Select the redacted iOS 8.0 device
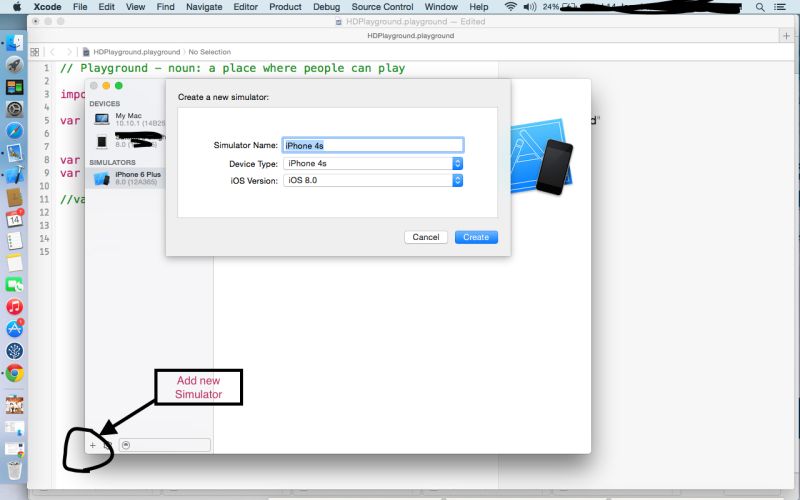Viewport: 800px width, 500px height. 125,141
